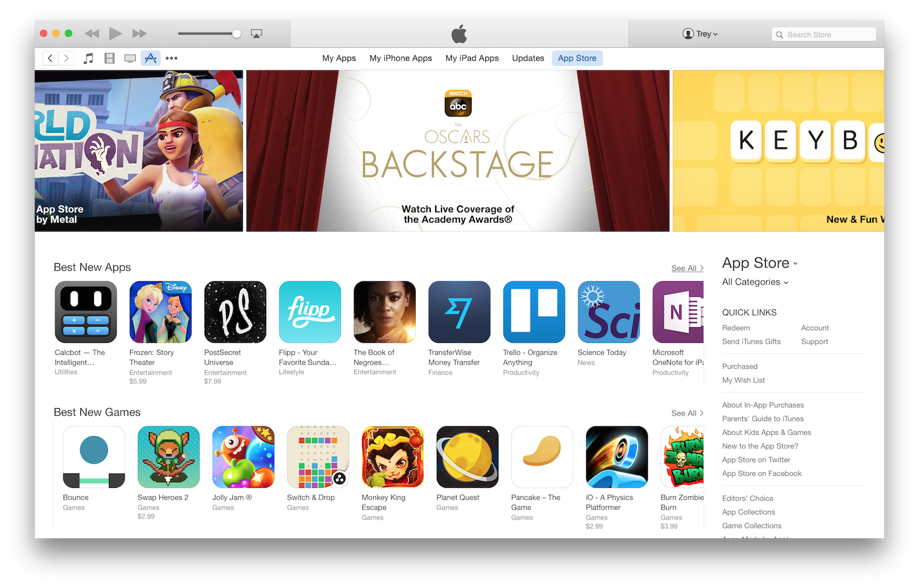Open the Music library icon
919x588 pixels.
click(x=88, y=58)
